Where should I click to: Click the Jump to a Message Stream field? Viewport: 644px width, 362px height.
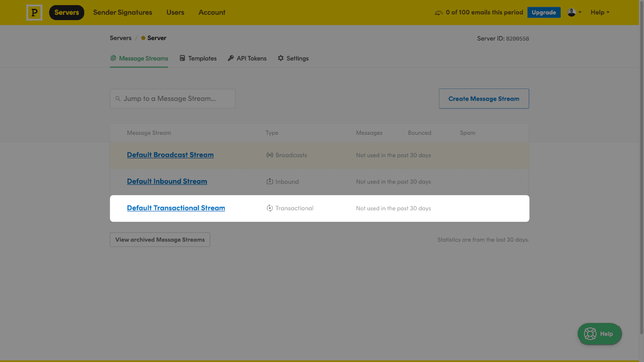tap(172, 98)
